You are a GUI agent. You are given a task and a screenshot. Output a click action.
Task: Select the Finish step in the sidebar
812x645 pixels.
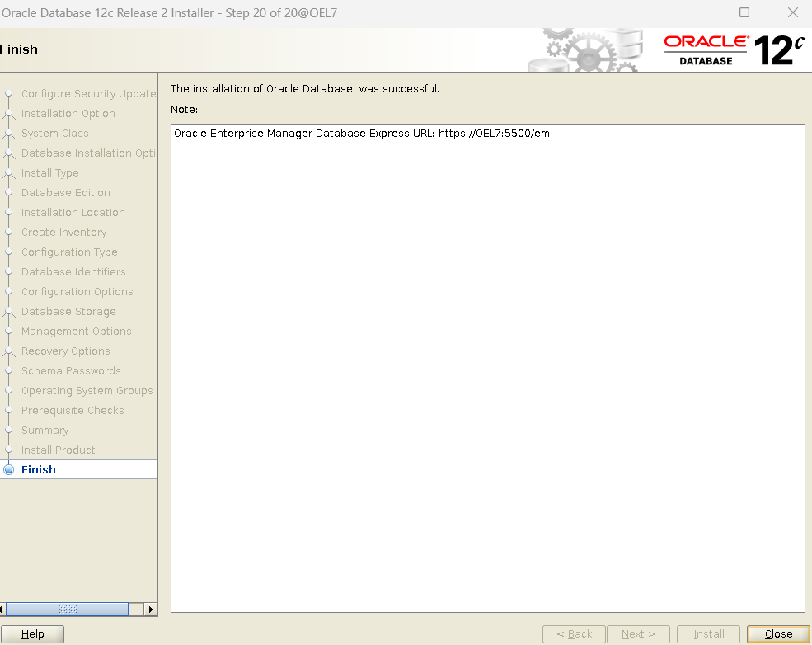pos(38,469)
